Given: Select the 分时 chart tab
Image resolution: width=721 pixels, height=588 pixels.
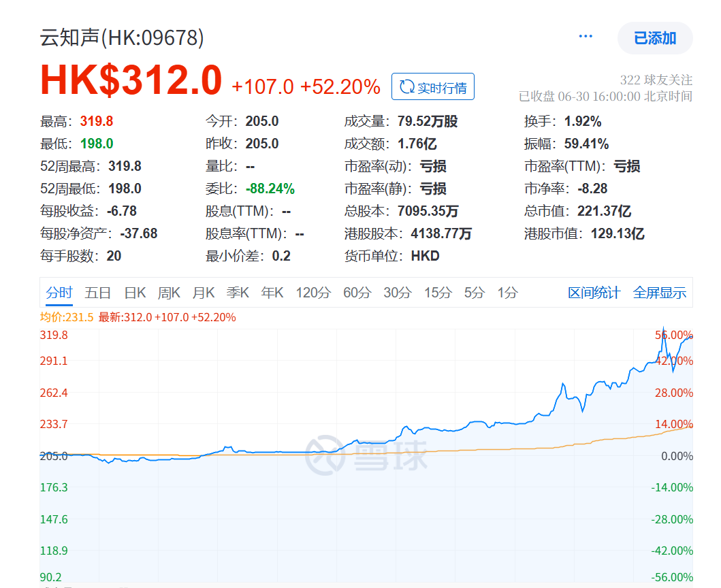Looking at the screenshot, I should [x=59, y=293].
